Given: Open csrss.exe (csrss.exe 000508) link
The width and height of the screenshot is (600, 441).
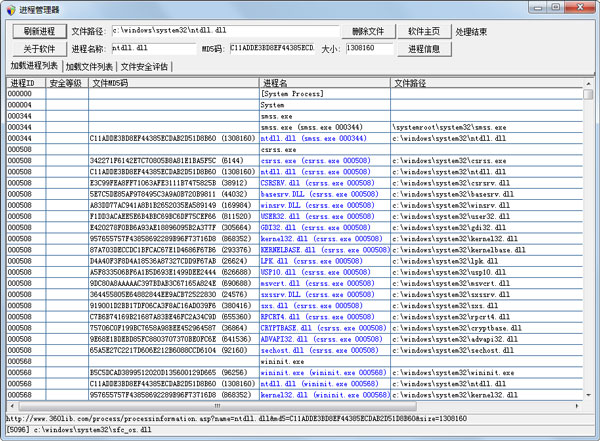Looking at the screenshot, I should pos(316,160).
